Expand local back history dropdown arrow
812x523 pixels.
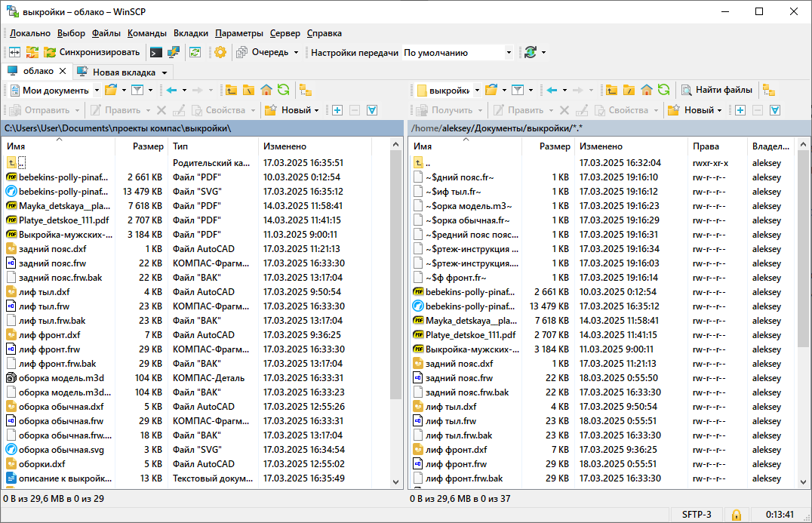[184, 90]
